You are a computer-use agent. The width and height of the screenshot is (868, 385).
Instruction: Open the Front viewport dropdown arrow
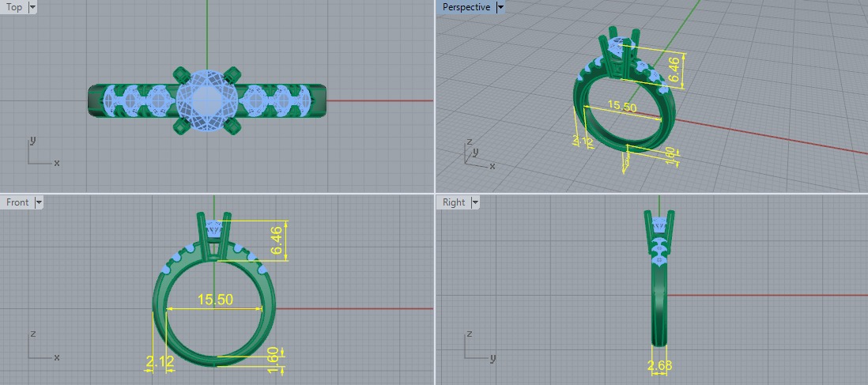coord(38,202)
